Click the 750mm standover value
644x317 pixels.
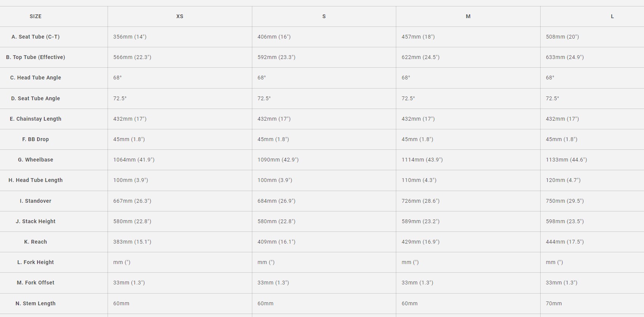pyautogui.click(x=564, y=201)
